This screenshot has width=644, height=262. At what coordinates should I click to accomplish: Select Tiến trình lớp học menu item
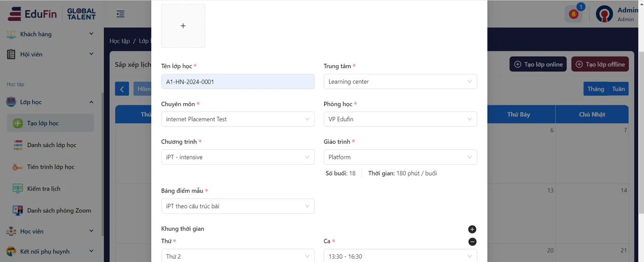51,167
